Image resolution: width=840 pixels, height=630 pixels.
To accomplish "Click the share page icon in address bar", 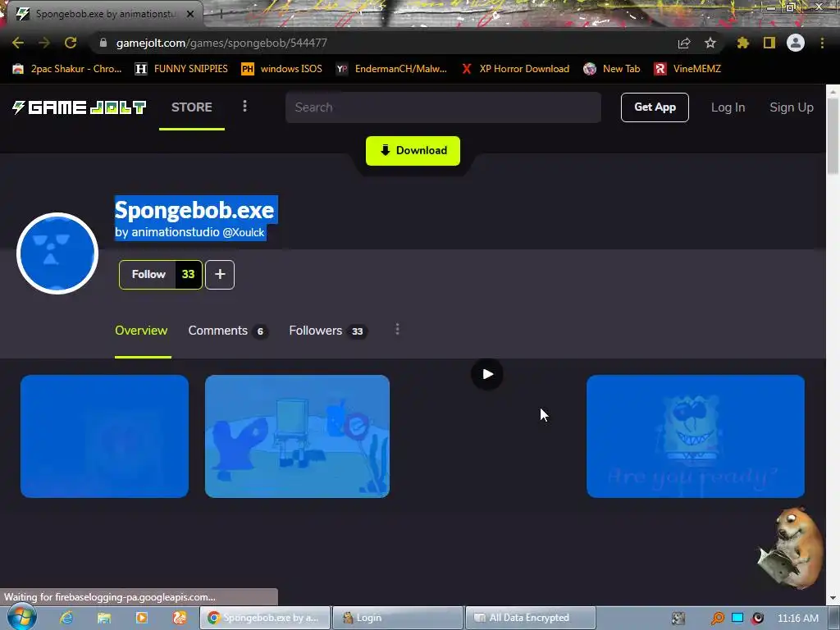I will pyautogui.click(x=684, y=43).
